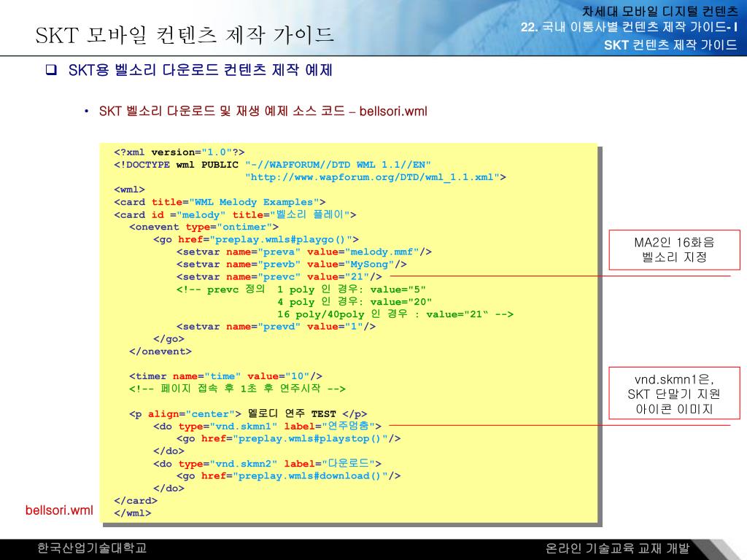The height and width of the screenshot is (560, 747).
Task: Click the closing '</wml>' tag
Action: coord(133,513)
